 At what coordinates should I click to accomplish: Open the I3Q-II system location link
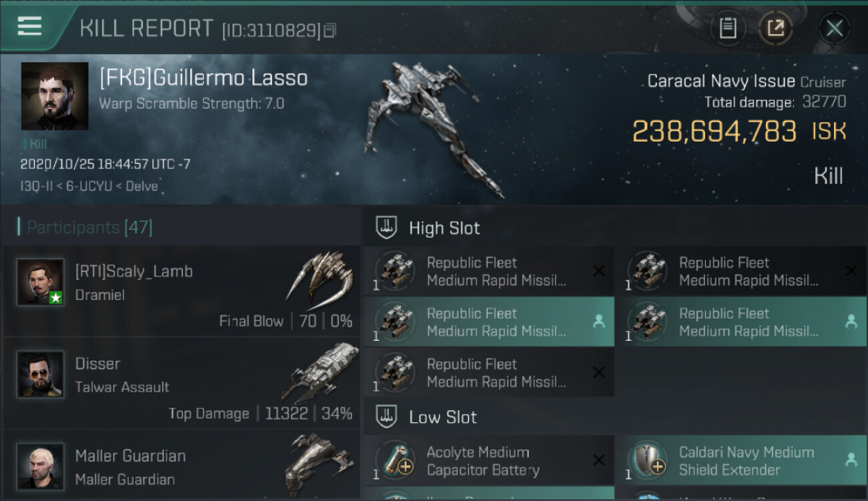coord(39,186)
